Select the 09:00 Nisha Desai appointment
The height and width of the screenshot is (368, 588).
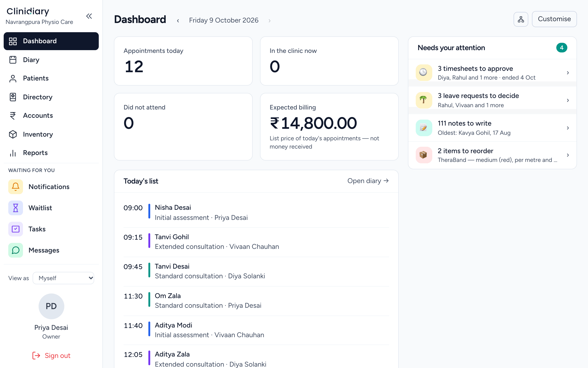pos(256,213)
